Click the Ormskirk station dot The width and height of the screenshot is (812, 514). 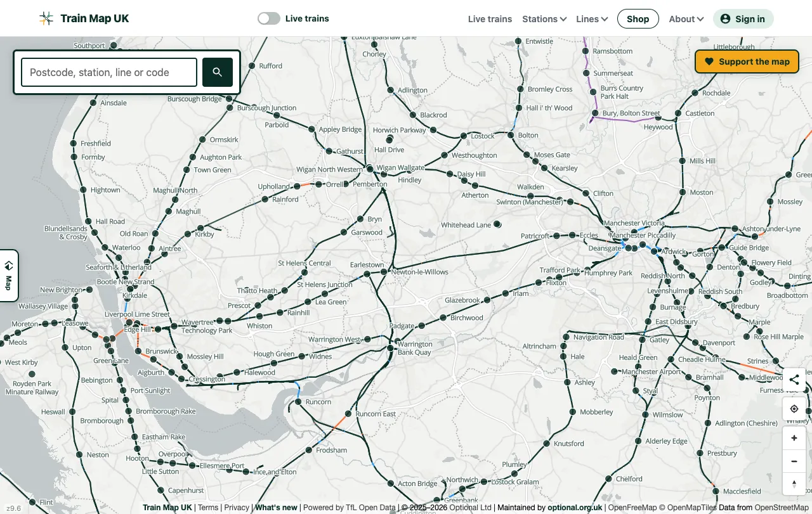pyautogui.click(x=202, y=139)
